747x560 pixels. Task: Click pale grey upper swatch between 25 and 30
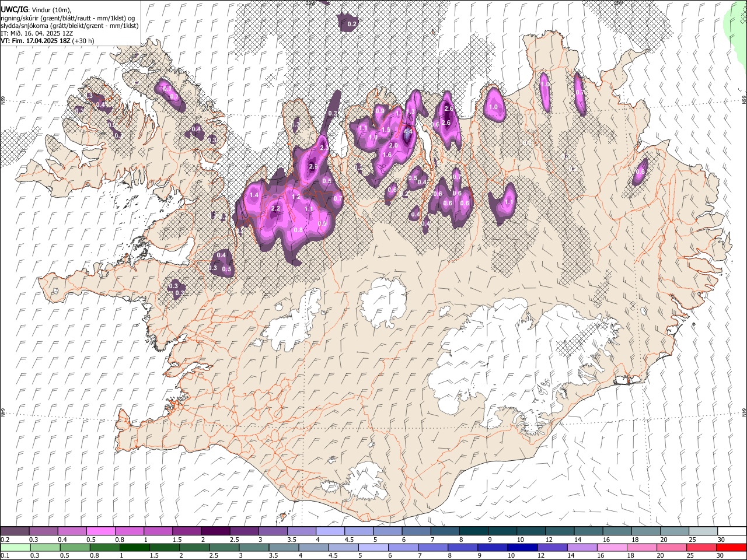point(703,531)
